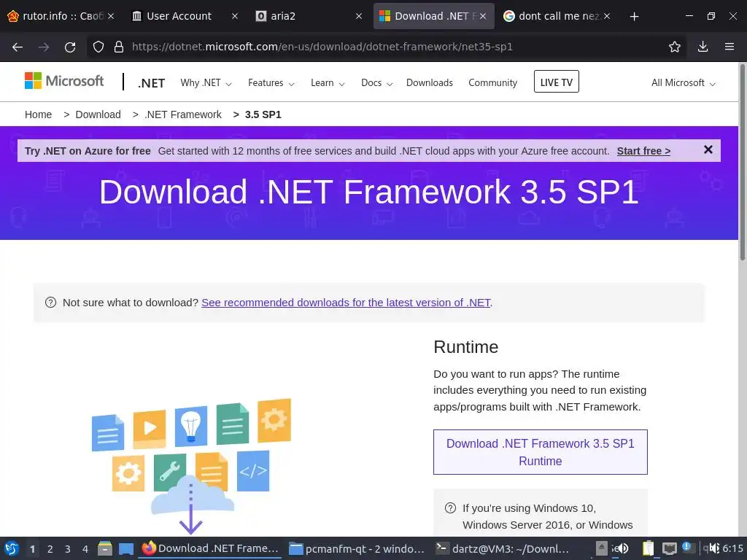Go back using the browser back arrow
This screenshot has height=560, width=747.
pos(18,47)
